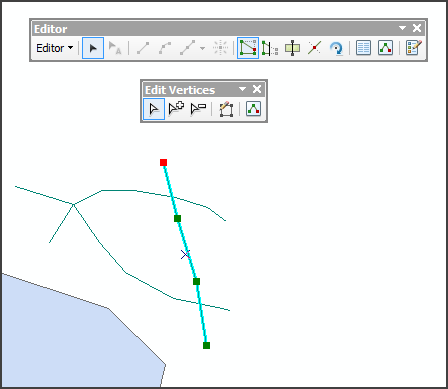Select the Edit Tool arrow
This screenshot has height=389, width=448.
click(x=93, y=48)
